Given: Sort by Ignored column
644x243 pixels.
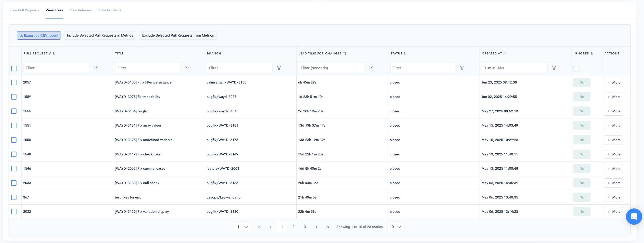Looking at the screenshot, I should pos(592,53).
